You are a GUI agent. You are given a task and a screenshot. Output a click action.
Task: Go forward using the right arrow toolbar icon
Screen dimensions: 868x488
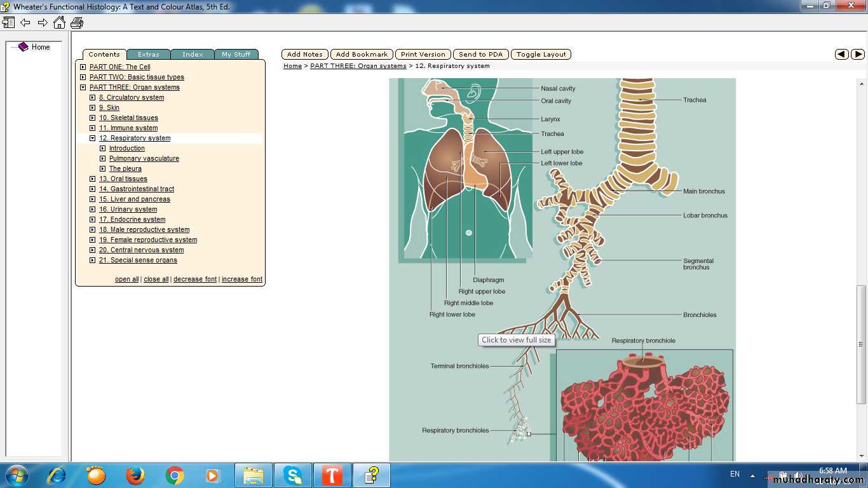pos(43,23)
